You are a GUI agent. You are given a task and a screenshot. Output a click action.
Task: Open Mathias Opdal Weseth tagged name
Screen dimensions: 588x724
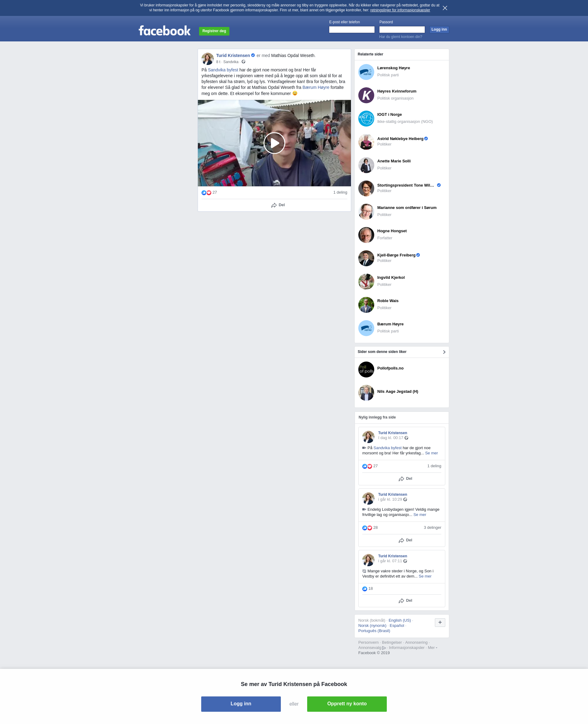[293, 55]
